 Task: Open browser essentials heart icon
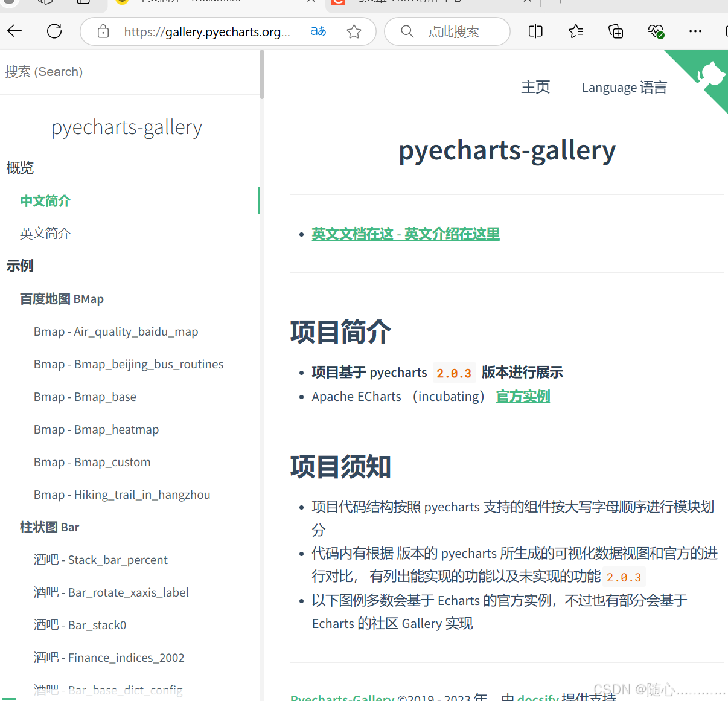pyautogui.click(x=656, y=31)
